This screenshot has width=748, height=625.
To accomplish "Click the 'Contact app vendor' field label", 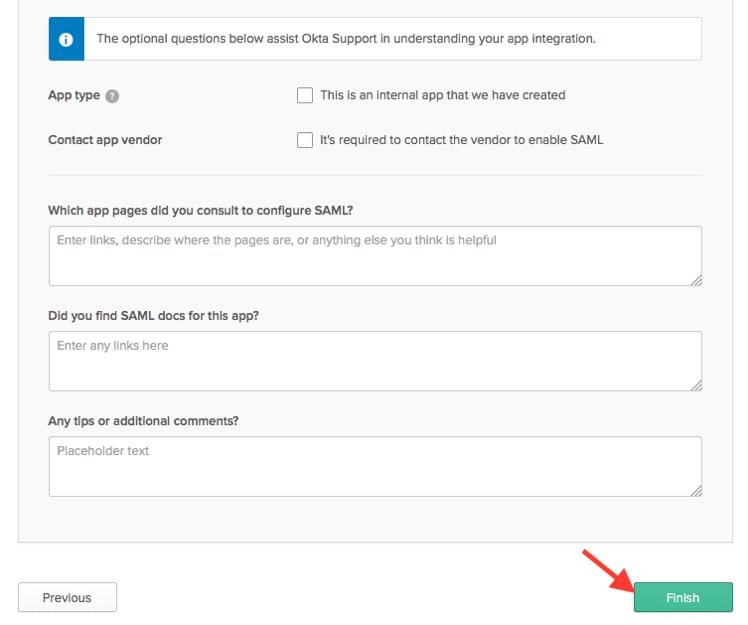I will pos(105,140).
